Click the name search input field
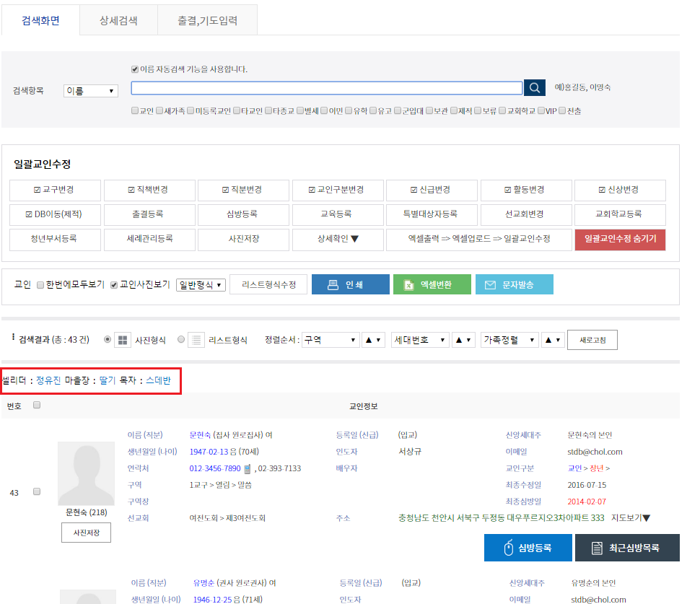This screenshot has height=604, width=700. click(x=327, y=88)
